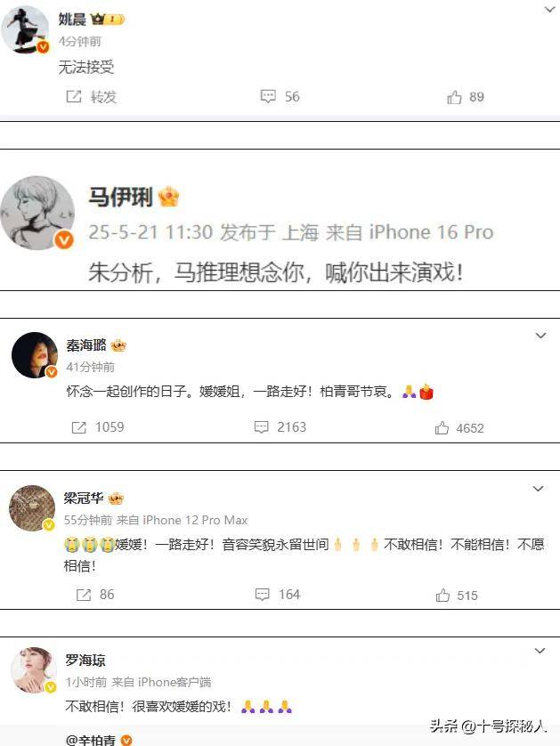Open 秦海璐's profile avatar
The height and width of the screenshot is (746, 560).
(x=34, y=355)
